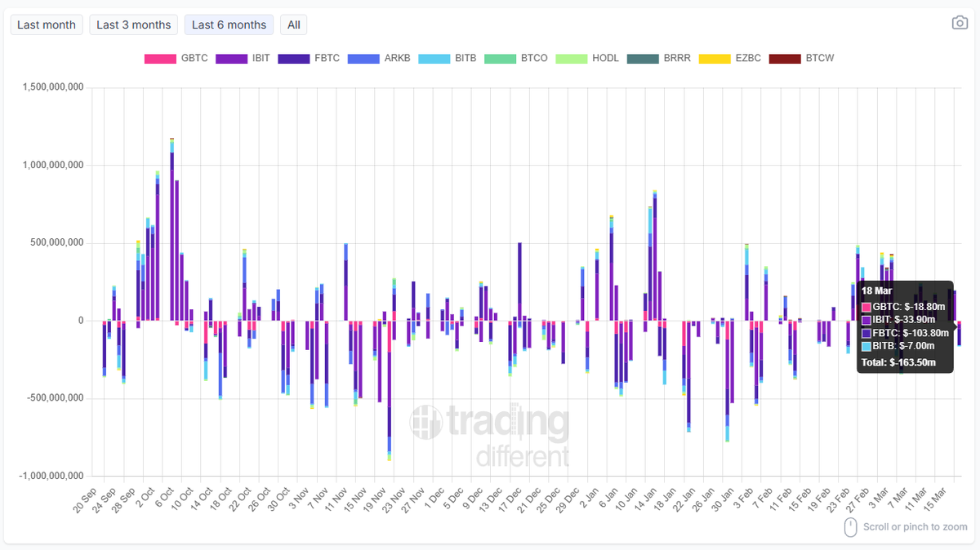980x550 pixels.
Task: Select the Last 3 months time range
Action: [x=133, y=24]
